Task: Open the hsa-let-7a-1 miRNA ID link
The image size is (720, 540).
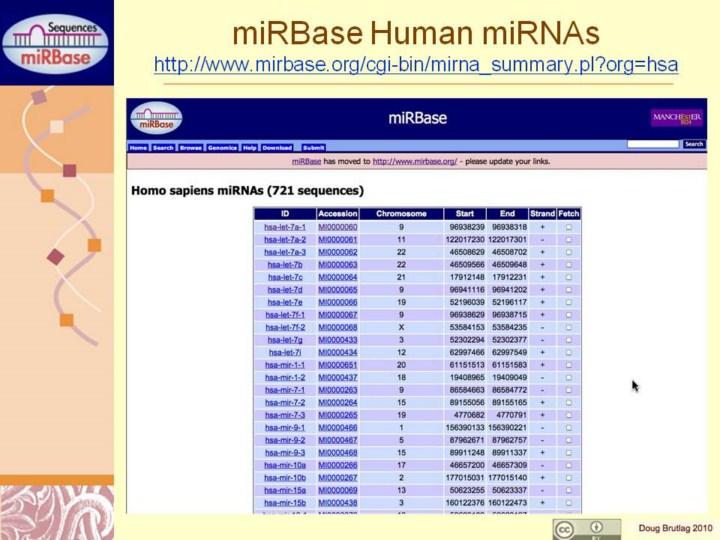Action: coord(285,227)
